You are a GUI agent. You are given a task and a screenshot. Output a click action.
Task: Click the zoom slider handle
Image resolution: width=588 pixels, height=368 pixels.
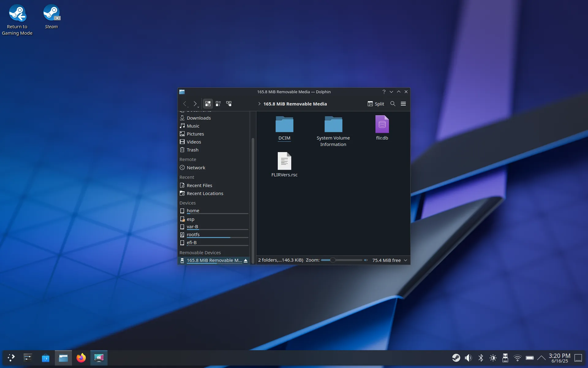[x=333, y=260]
